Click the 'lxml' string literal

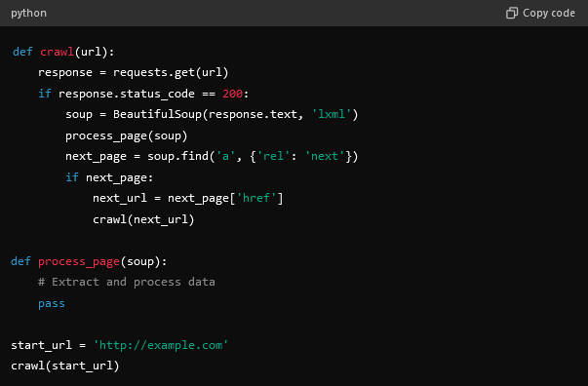click(x=332, y=114)
